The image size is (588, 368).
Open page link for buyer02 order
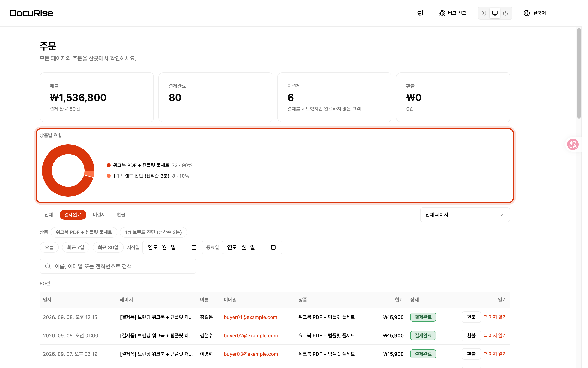(x=495, y=335)
